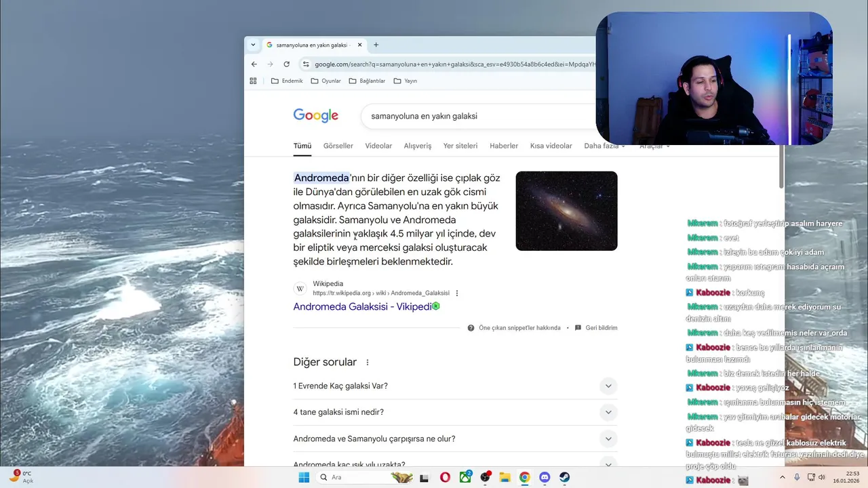868x488 pixels.
Task: Click the taskbar Ara search box
Action: pos(366,477)
